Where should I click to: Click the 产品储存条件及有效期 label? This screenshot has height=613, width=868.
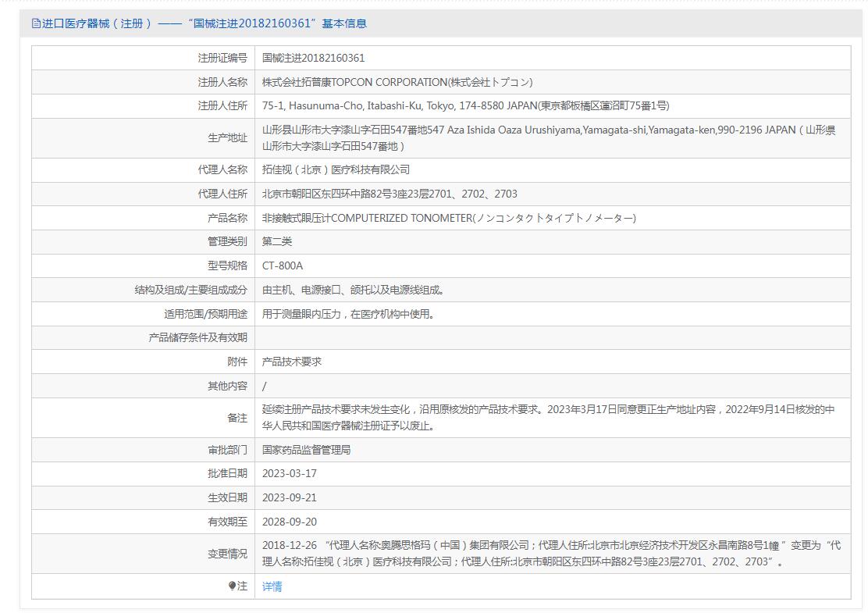click(x=197, y=338)
